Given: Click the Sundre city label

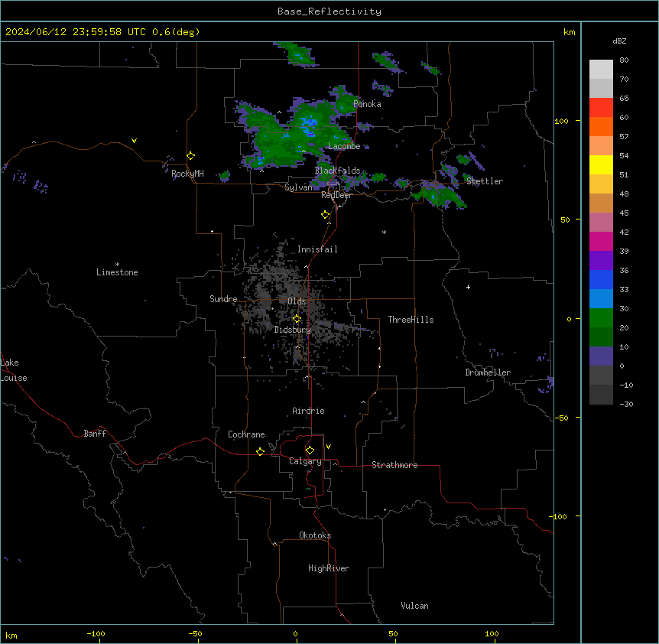Looking at the screenshot, I should point(223,299).
